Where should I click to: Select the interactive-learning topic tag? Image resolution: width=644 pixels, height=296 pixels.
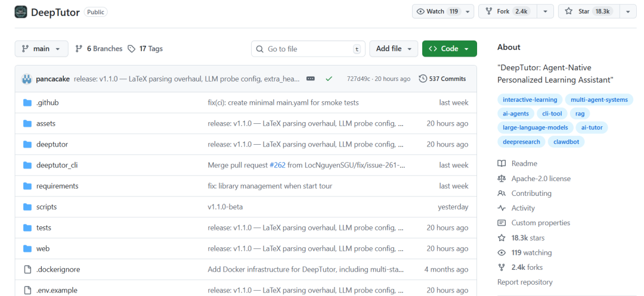[530, 99]
